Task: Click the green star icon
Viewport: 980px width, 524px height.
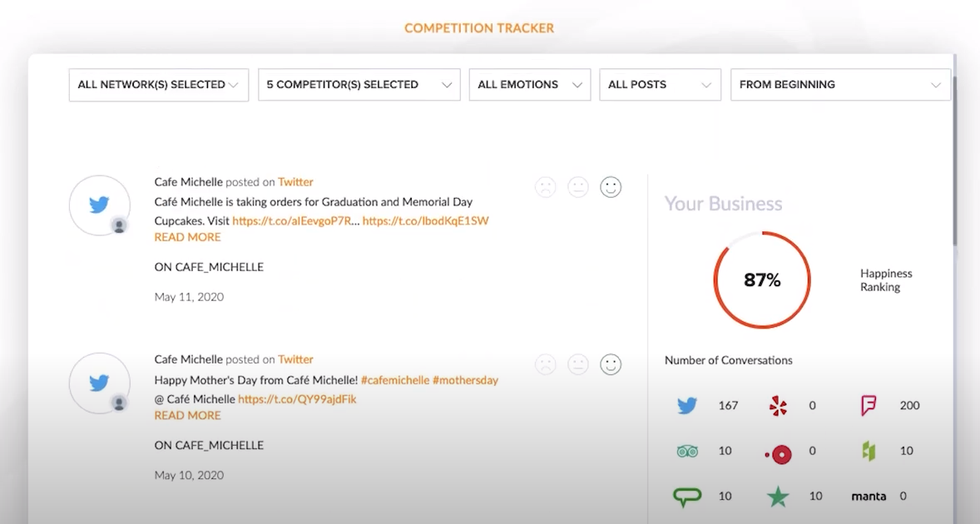Action: 778,497
